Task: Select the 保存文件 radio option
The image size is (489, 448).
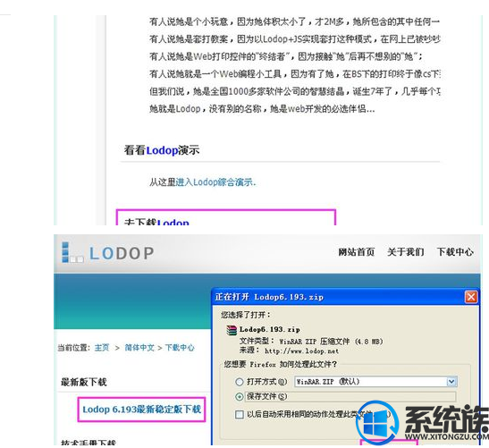Action: pyautogui.click(x=240, y=396)
